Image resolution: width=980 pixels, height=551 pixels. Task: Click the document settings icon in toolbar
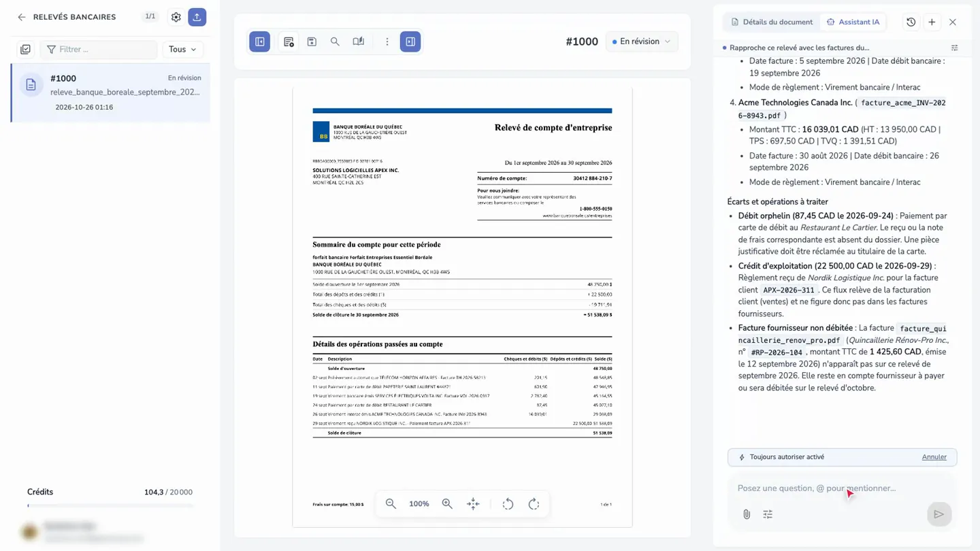click(289, 41)
